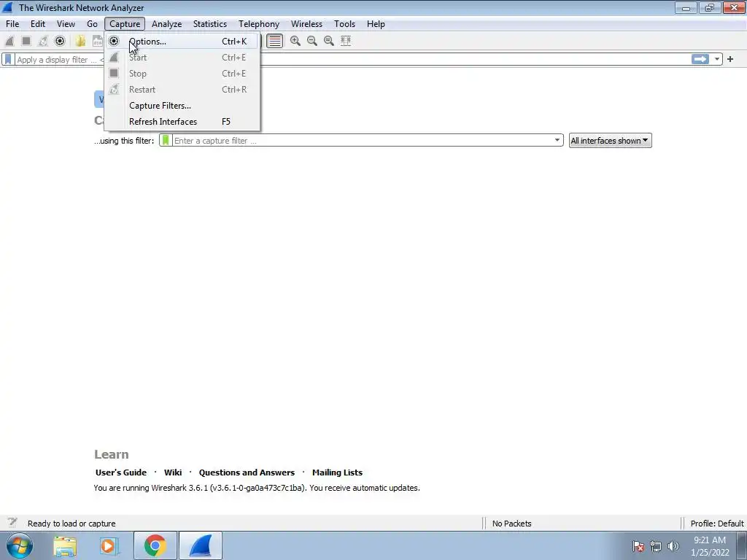This screenshot has width=747, height=560.
Task: Click the Profile: Default status bar entry
Action: coord(717,524)
